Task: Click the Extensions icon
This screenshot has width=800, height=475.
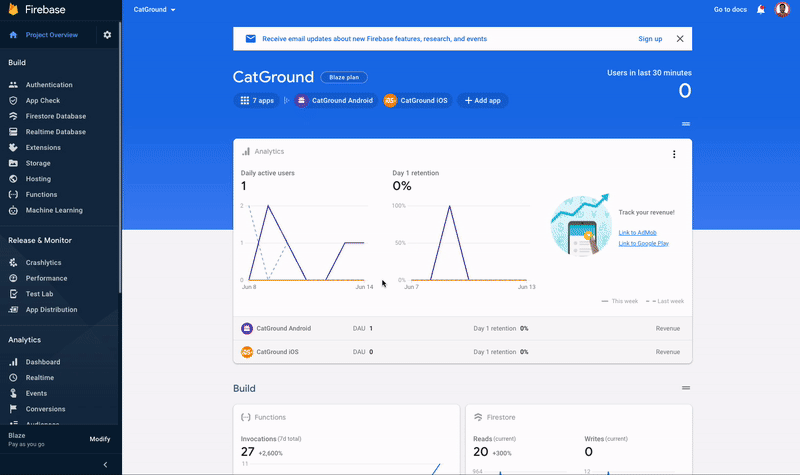Action: [x=13, y=147]
